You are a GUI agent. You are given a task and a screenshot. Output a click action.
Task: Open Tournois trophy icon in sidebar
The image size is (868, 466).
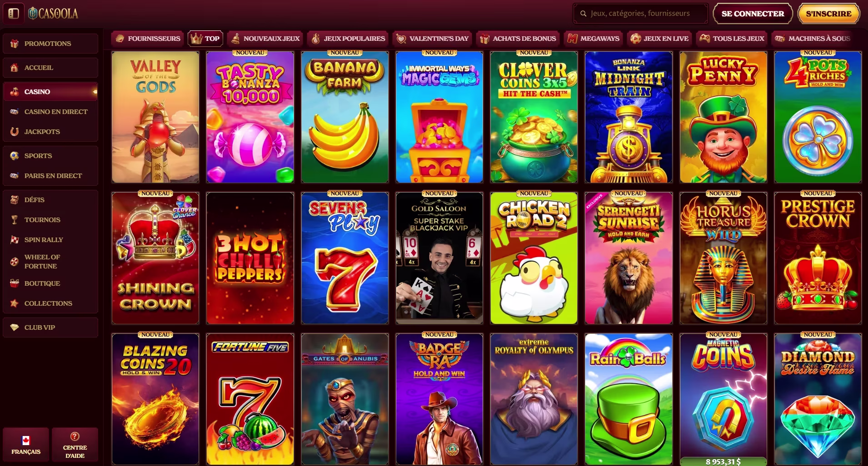[x=15, y=220]
